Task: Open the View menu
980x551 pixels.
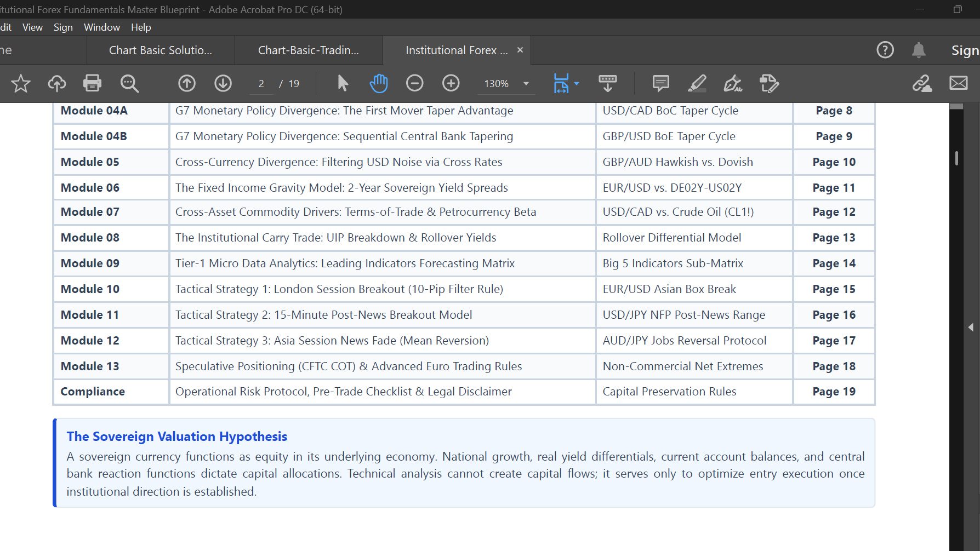Action: coord(32,27)
